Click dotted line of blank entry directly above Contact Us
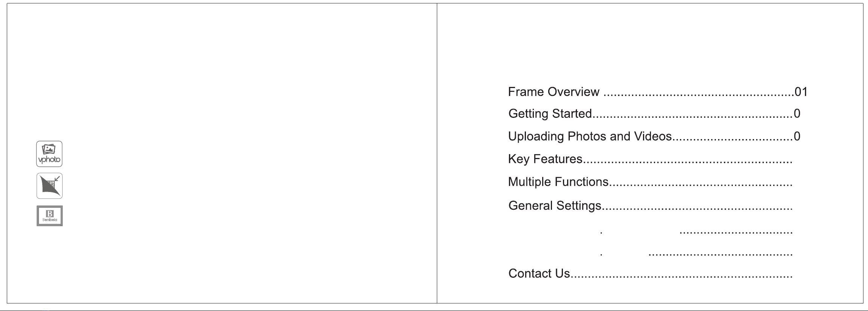This screenshot has height=311, width=868. click(720, 255)
